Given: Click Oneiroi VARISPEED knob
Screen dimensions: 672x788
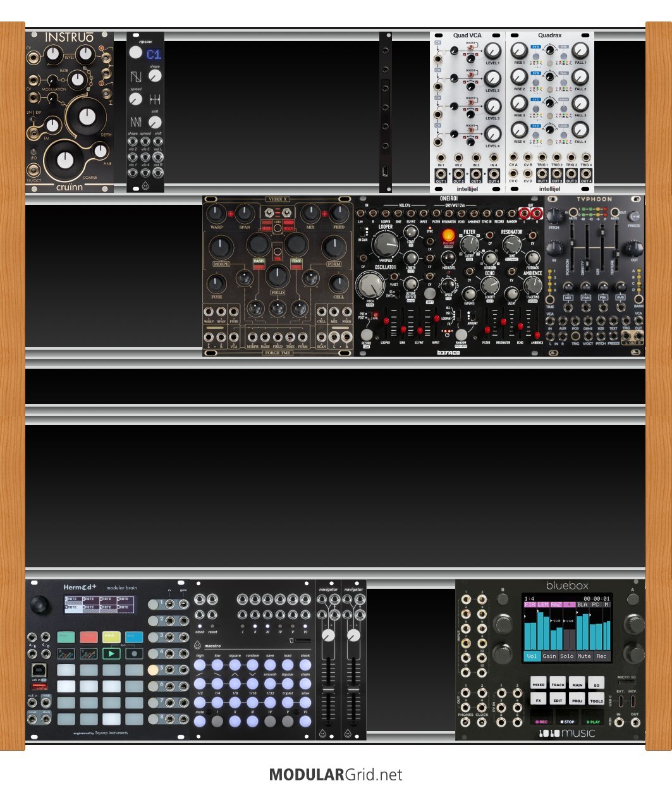Looking at the screenshot, I should pyautogui.click(x=385, y=246).
